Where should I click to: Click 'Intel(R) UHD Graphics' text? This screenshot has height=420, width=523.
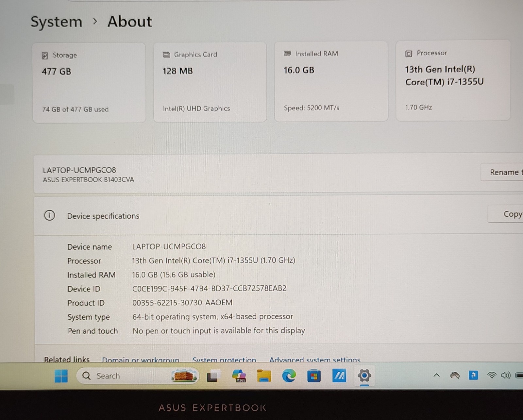click(196, 109)
